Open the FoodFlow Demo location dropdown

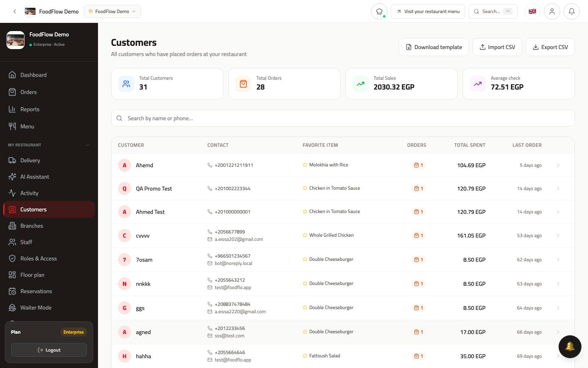(x=112, y=11)
